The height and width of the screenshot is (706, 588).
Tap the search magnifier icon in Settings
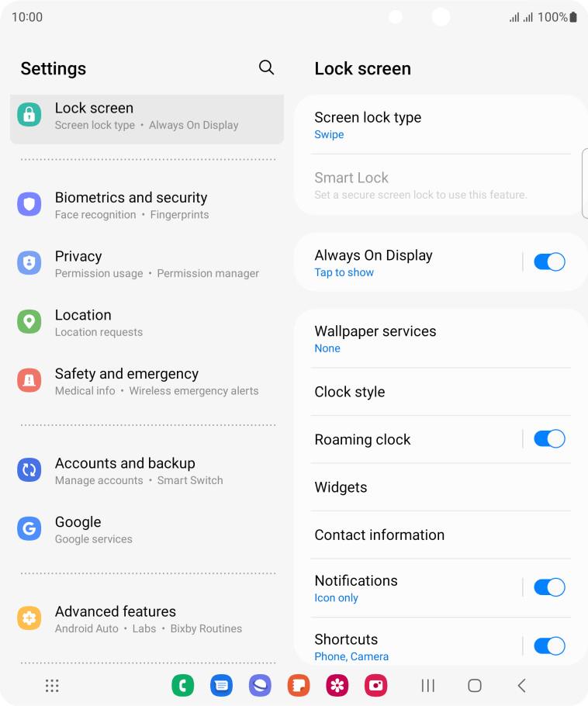266,67
